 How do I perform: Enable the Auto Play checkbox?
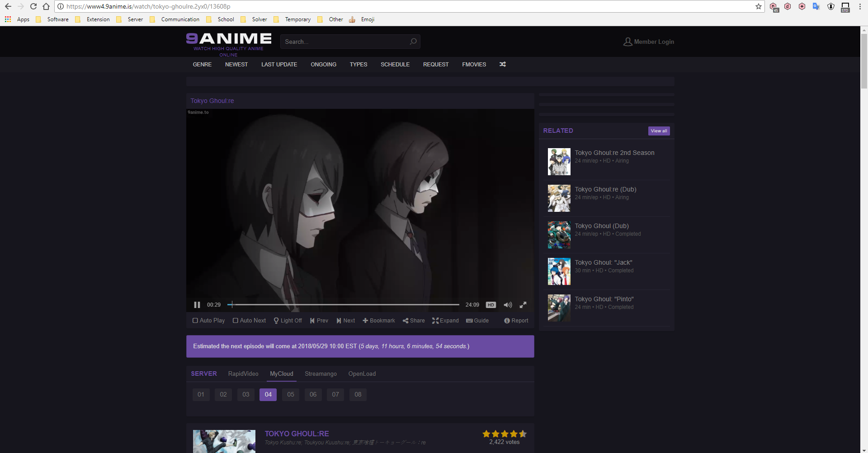coord(208,321)
